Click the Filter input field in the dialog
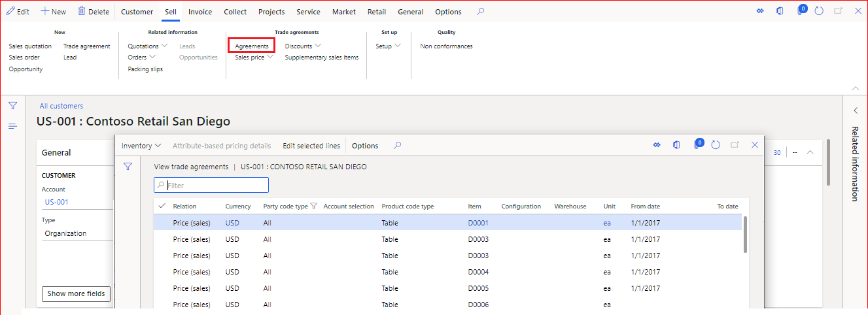Viewport: 868px width, 315px height. (211, 186)
